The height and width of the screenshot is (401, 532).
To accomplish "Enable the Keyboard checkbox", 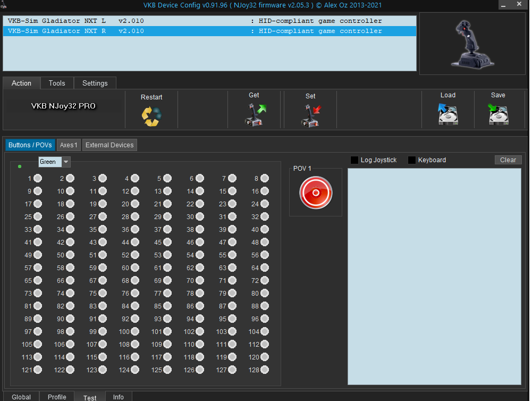I will click(411, 160).
